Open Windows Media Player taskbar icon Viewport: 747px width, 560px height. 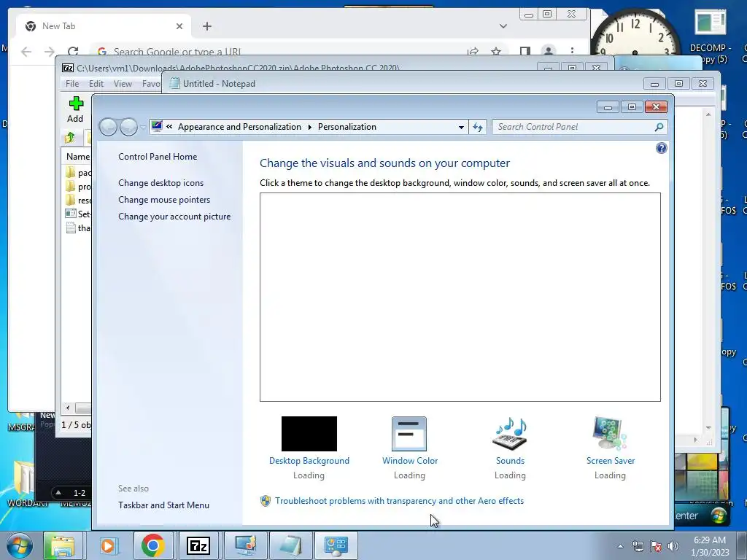(x=108, y=545)
